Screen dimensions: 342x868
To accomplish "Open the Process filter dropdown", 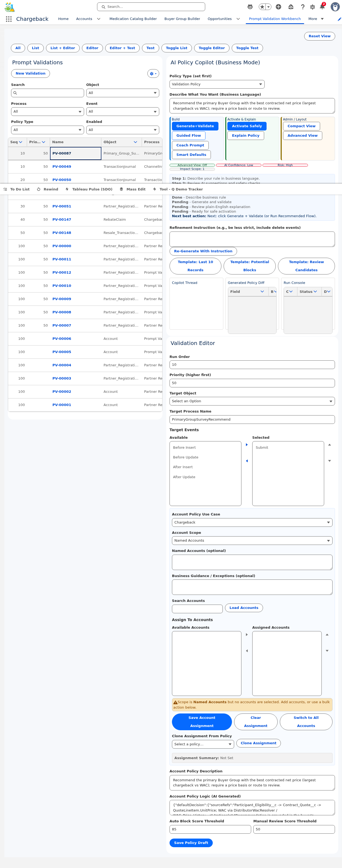I will coord(47,112).
